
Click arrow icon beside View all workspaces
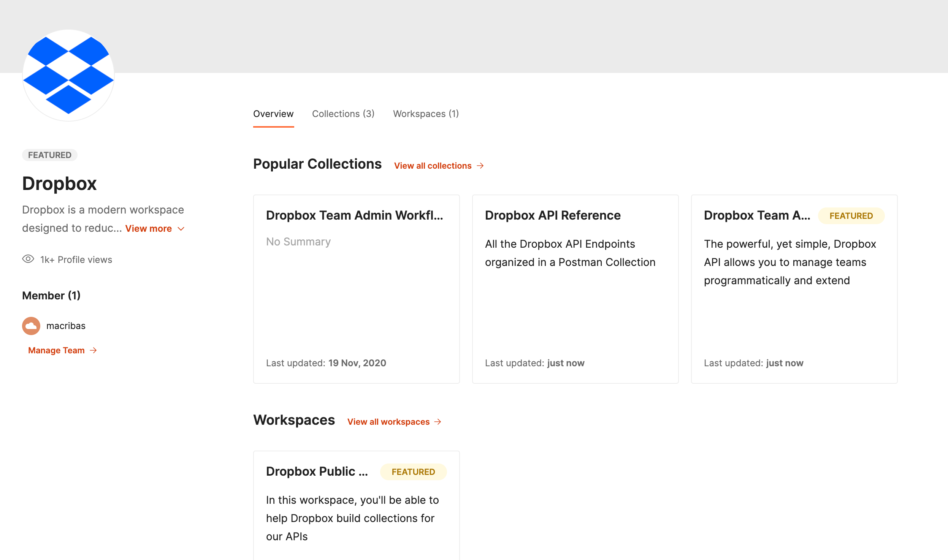438,422
